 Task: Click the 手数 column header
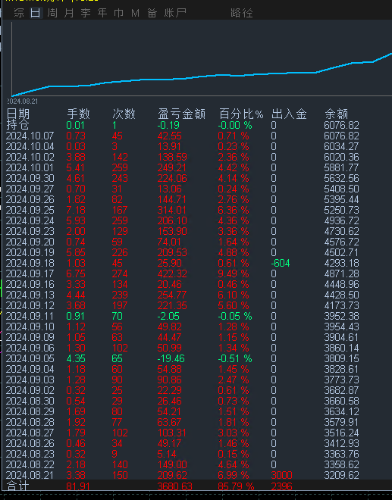pyautogui.click(x=79, y=114)
